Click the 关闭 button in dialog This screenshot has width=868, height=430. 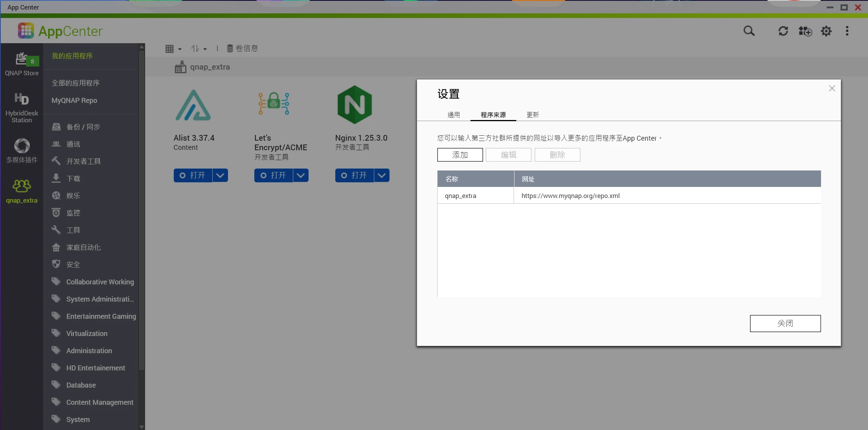[785, 323]
